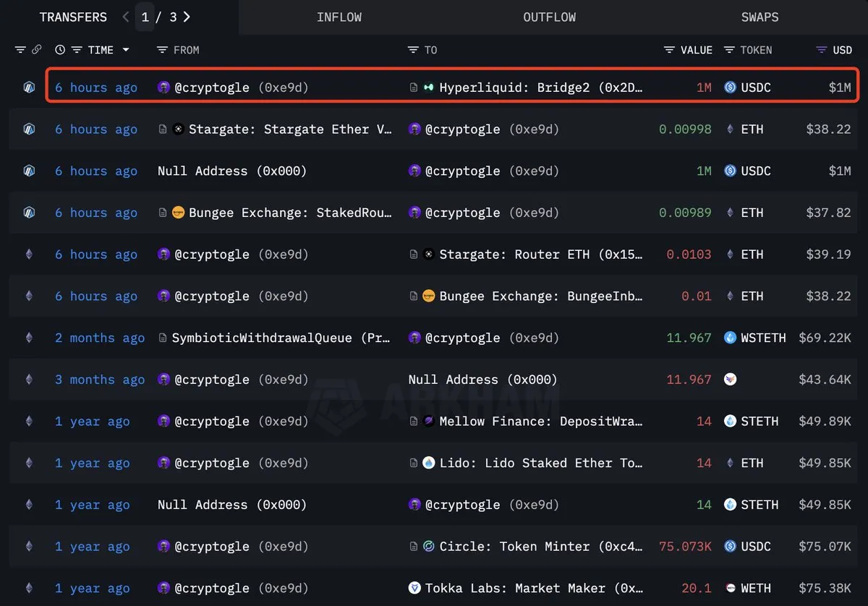Screen dimensions: 868x606
Task: Click the TO column filter icon
Action: pyautogui.click(x=413, y=50)
